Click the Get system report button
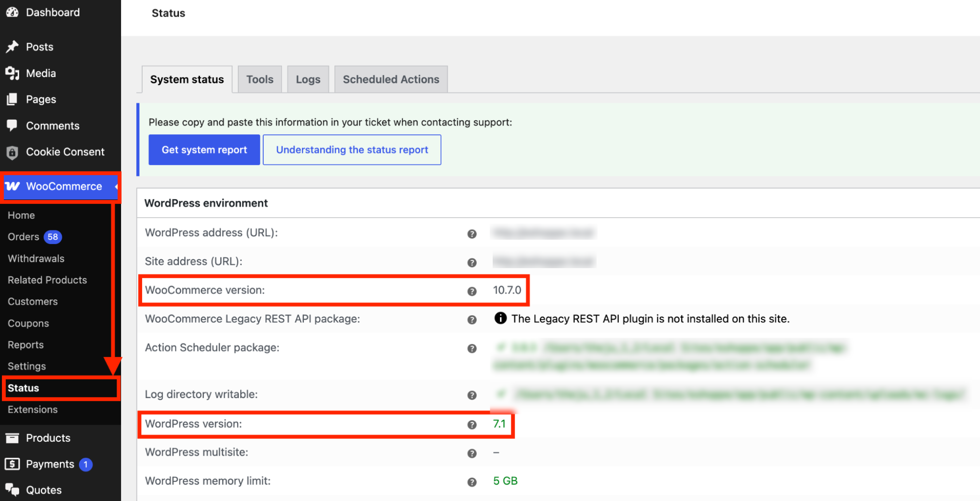Viewport: 980px width, 501px height. (x=204, y=150)
